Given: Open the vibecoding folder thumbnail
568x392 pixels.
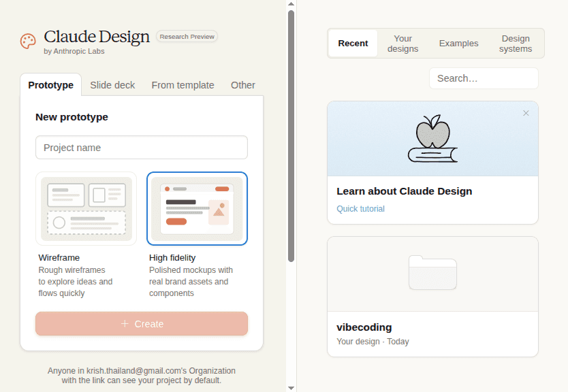Looking at the screenshot, I should click(x=432, y=272).
